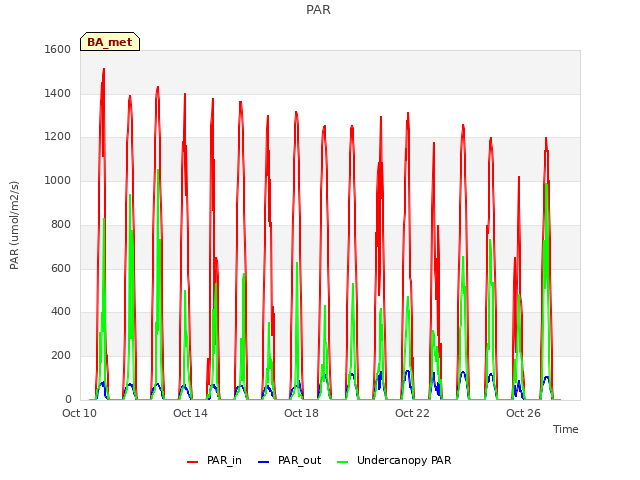Click the green Undercanopy PAR legend swatch
The height and width of the screenshot is (480, 640).
(x=343, y=462)
